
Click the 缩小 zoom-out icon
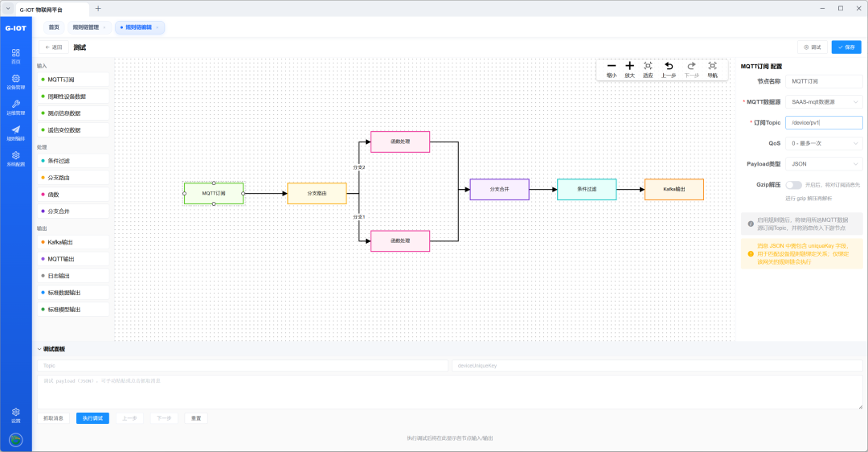point(611,66)
